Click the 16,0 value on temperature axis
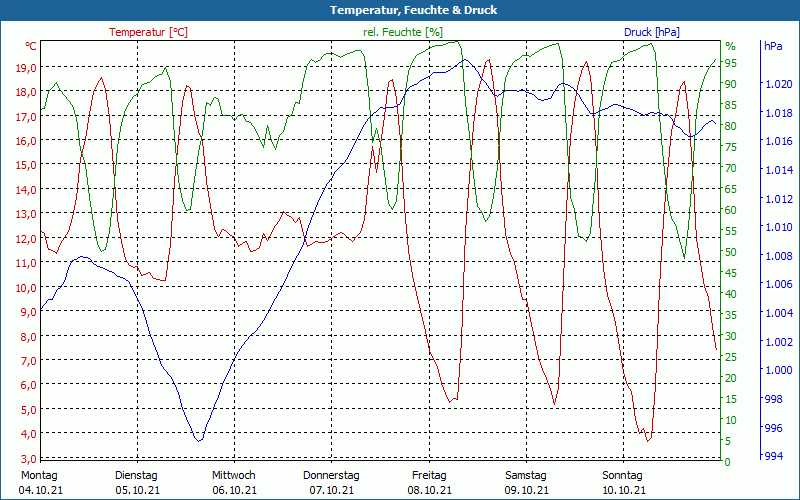This screenshot has height=500, width=800. [26, 141]
